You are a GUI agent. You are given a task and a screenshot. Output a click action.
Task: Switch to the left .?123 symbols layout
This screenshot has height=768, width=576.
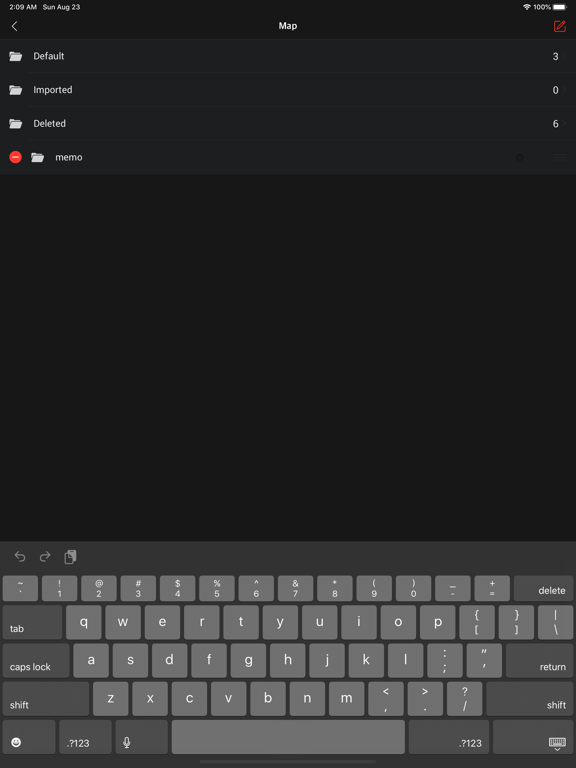coord(85,737)
